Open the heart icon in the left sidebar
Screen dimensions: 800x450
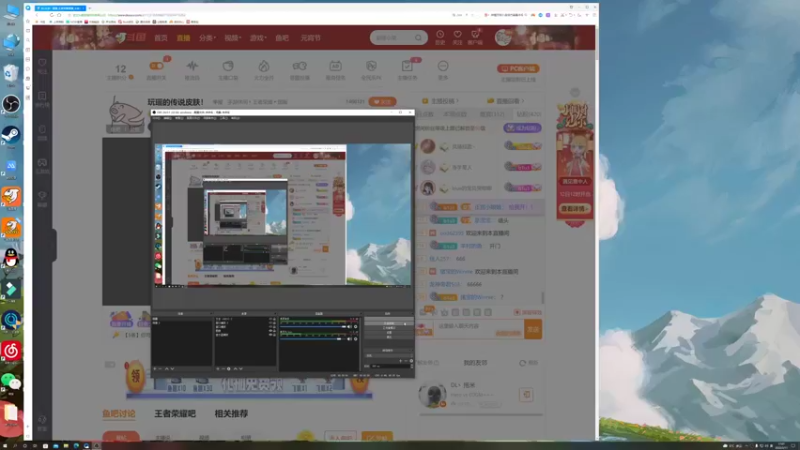point(42,63)
